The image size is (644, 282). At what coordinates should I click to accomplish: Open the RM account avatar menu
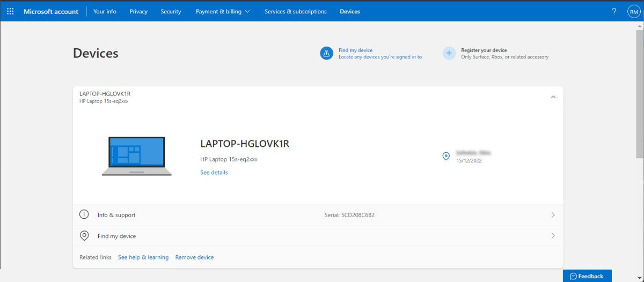pyautogui.click(x=634, y=12)
